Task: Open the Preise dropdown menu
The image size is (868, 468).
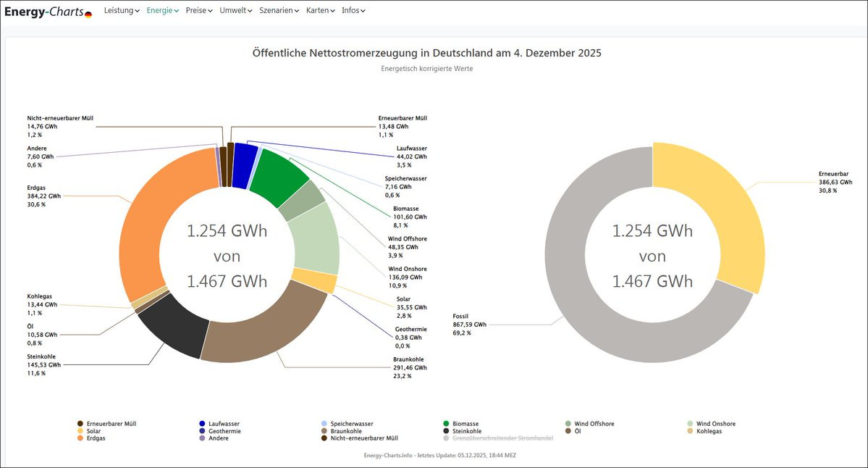Action: click(x=199, y=11)
